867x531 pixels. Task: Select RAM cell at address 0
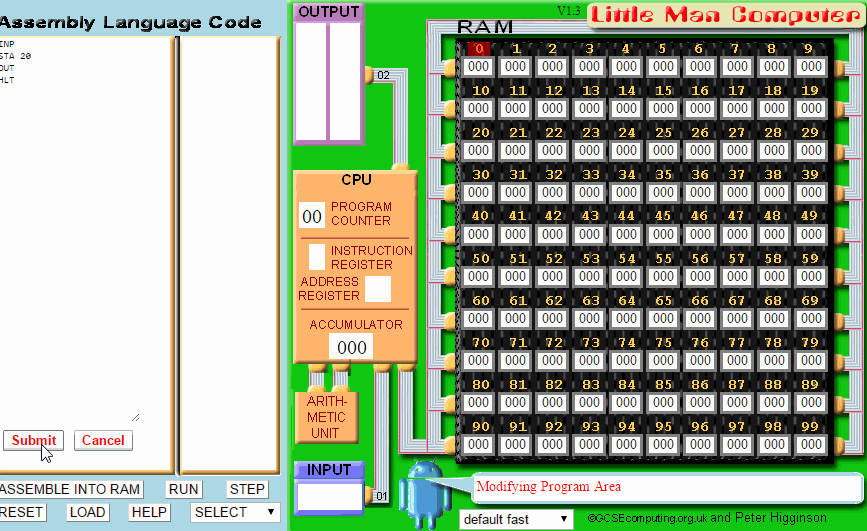pyautogui.click(x=479, y=67)
